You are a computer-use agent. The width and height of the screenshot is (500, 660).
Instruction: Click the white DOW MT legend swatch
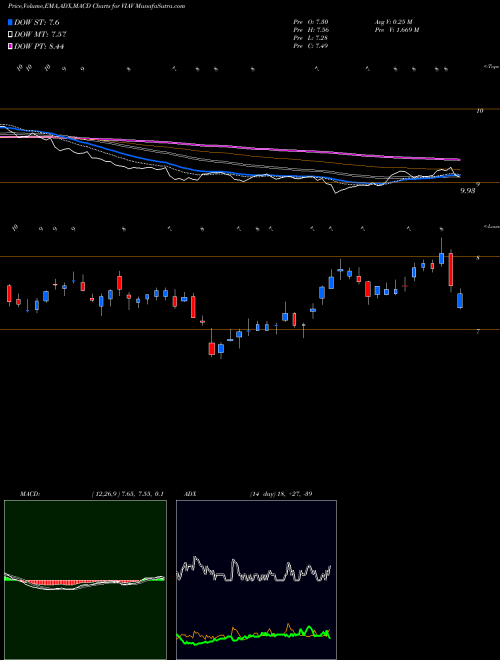(11, 35)
